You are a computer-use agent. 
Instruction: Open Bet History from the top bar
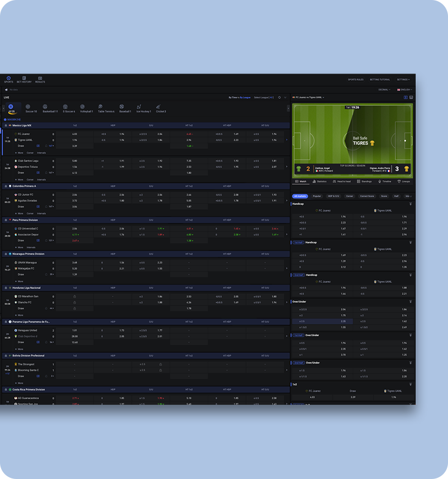tap(24, 80)
